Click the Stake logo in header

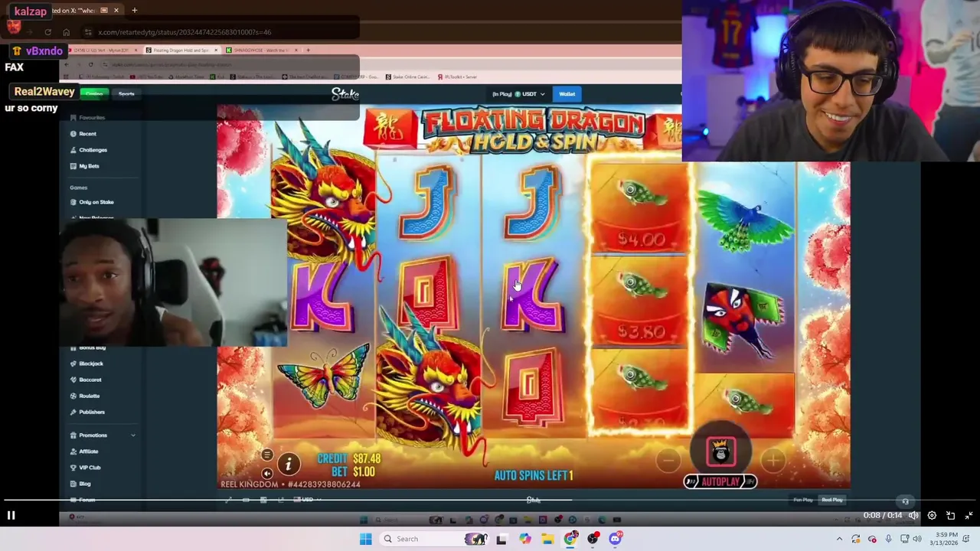(x=345, y=94)
